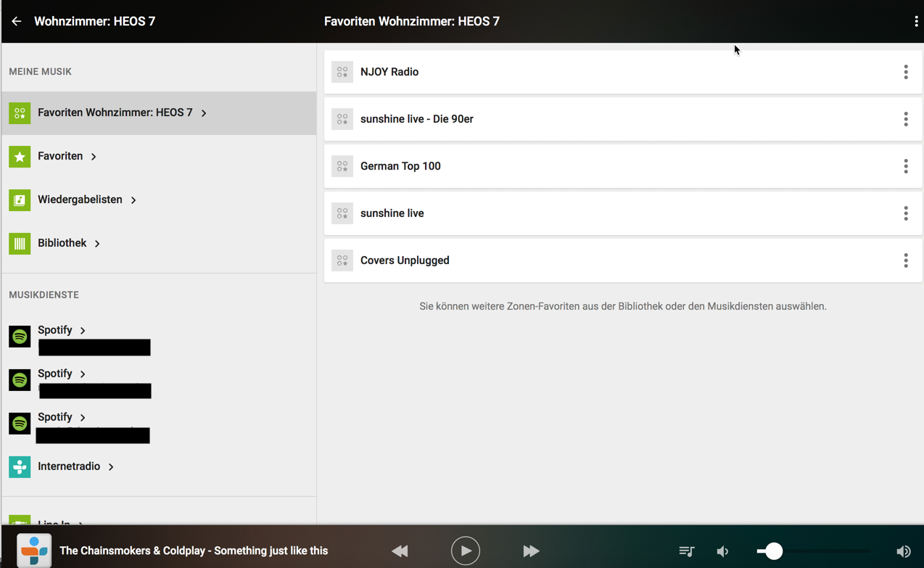The height and width of the screenshot is (568, 924).
Task: Click the volume slider knob
Action: pyautogui.click(x=774, y=551)
